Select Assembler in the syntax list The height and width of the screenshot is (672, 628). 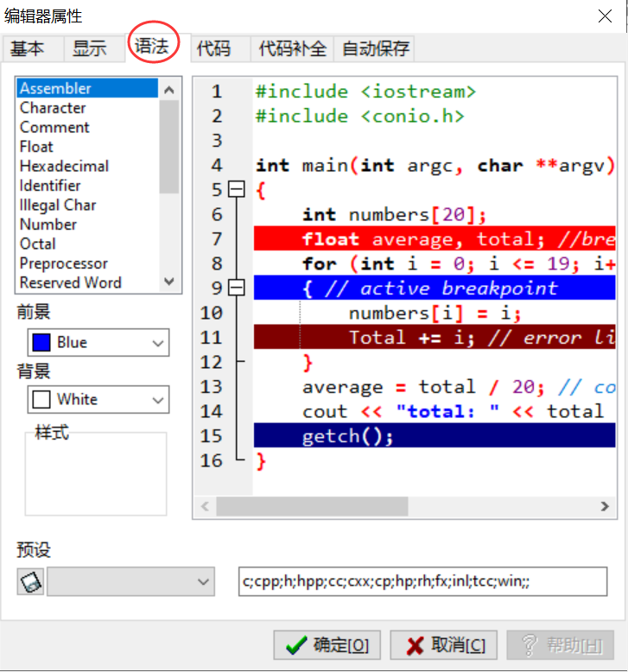(x=87, y=88)
